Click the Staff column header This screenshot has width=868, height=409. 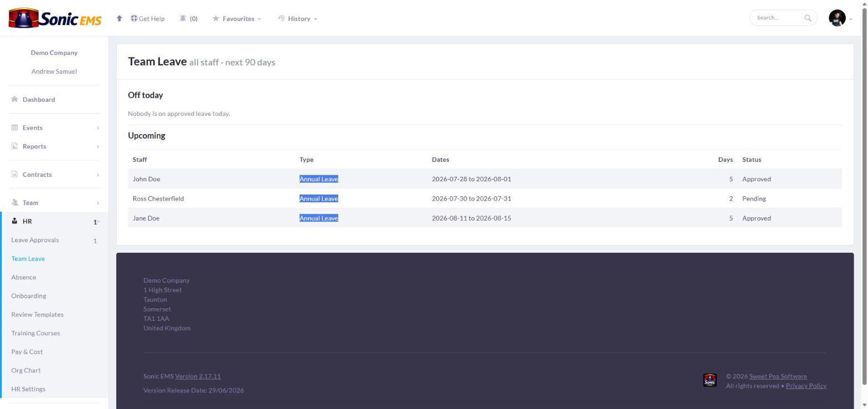[140, 160]
